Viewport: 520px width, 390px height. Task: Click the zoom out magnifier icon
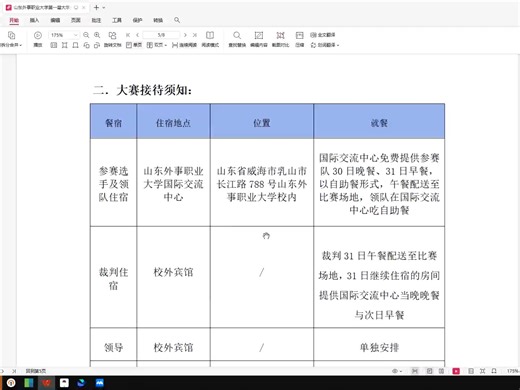pos(86,35)
